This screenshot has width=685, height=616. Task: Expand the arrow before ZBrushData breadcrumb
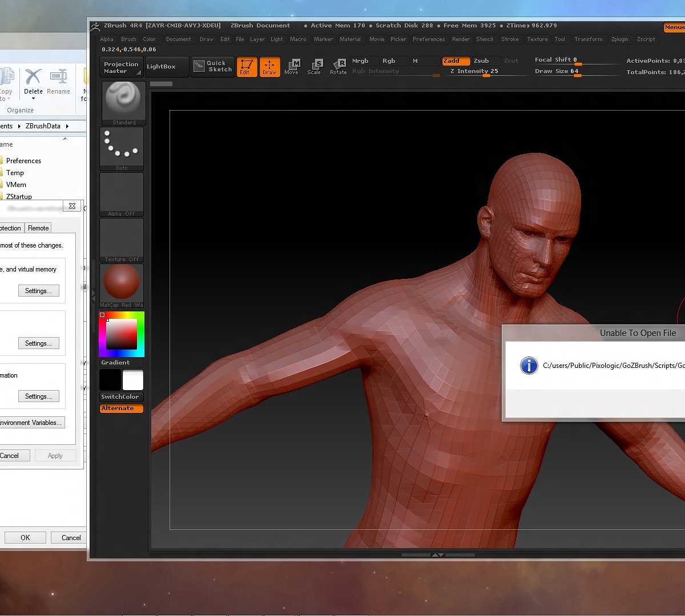tap(19, 126)
